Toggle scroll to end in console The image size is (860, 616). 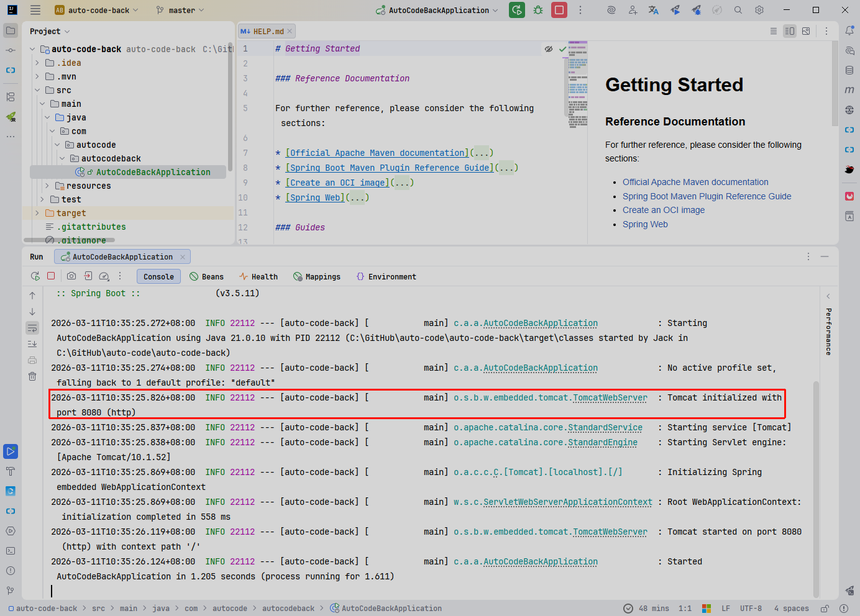pos(32,344)
